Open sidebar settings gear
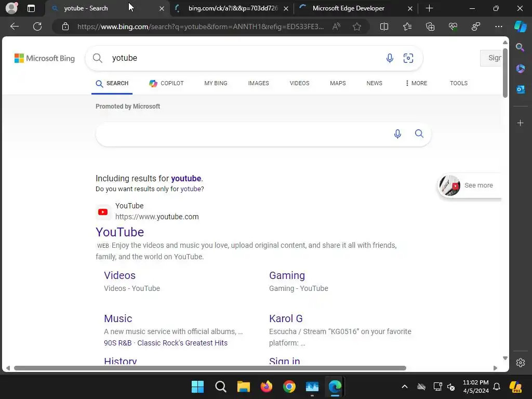Image resolution: width=532 pixels, height=399 pixels. point(520,362)
